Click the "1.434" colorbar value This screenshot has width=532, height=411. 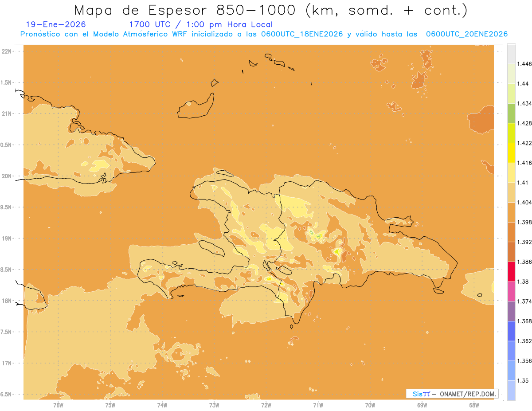[x=524, y=103]
